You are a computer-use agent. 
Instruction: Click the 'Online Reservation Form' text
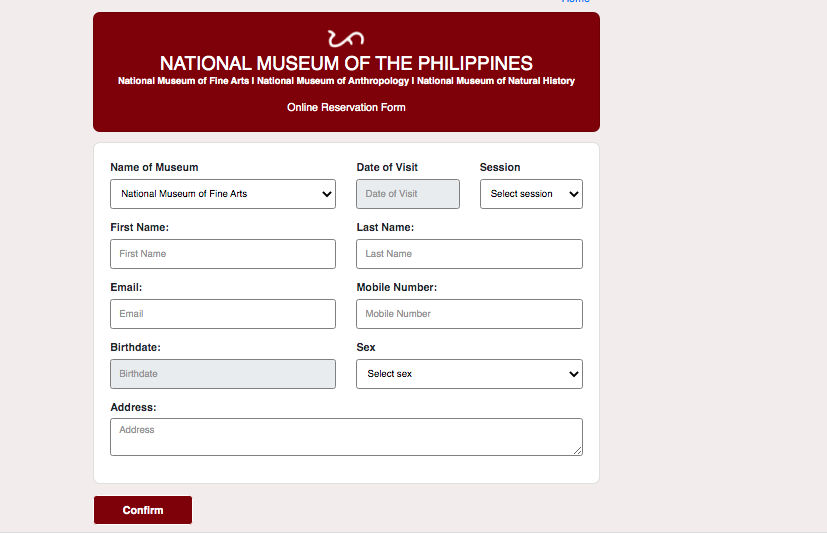(346, 107)
